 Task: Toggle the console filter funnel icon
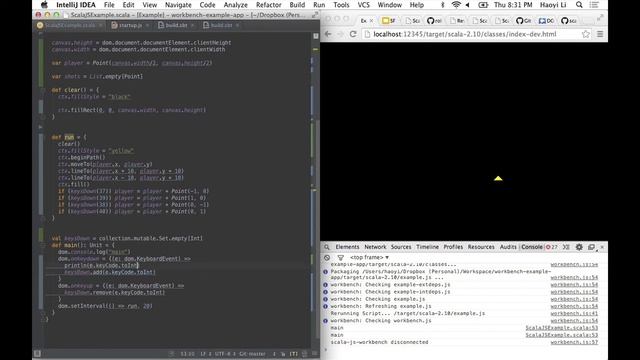pyautogui.click(x=340, y=258)
